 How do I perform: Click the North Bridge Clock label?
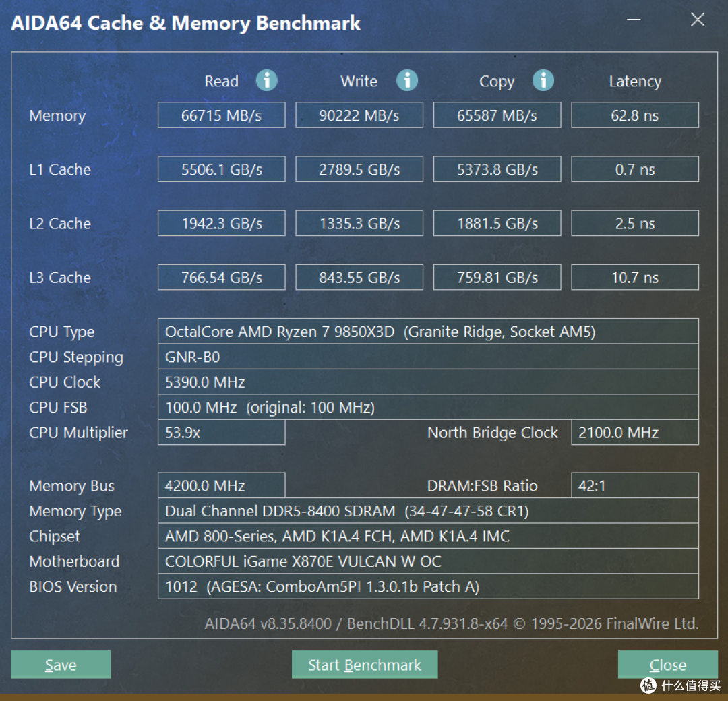(x=493, y=433)
